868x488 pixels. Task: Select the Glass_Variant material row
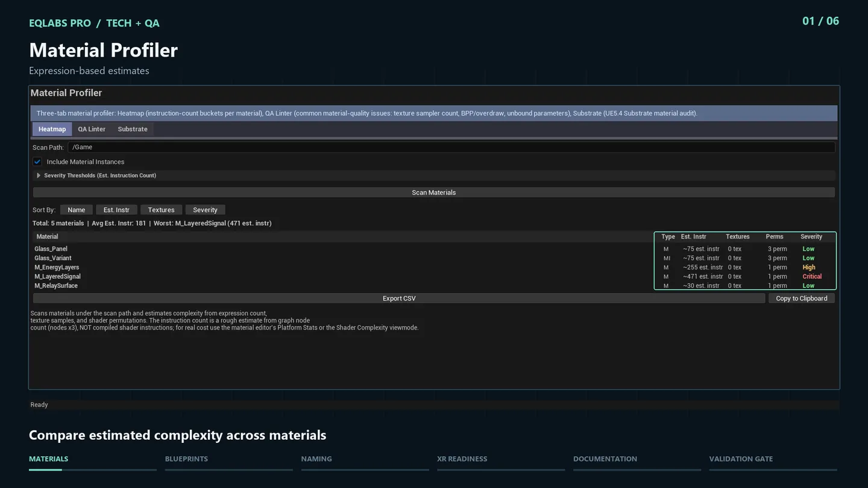pyautogui.click(x=434, y=258)
